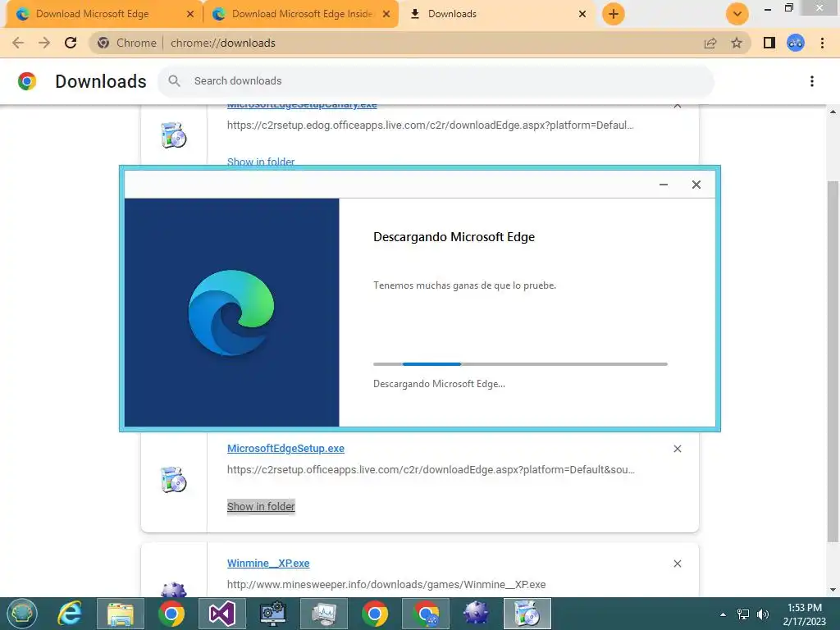Open File Explorer from the taskbar

point(121,614)
